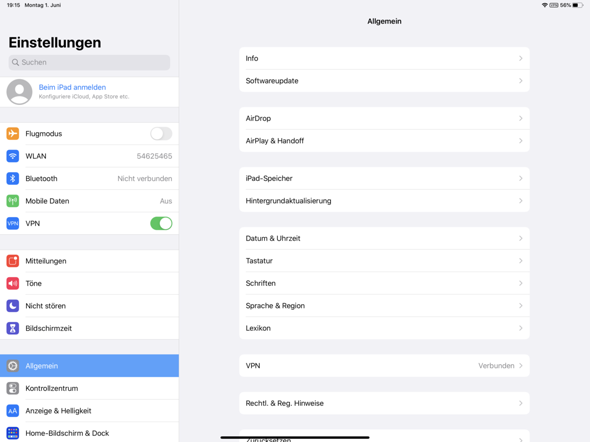This screenshot has height=442, width=590.
Task: Open iPad-Speicher via its chevron
Action: coord(521,178)
